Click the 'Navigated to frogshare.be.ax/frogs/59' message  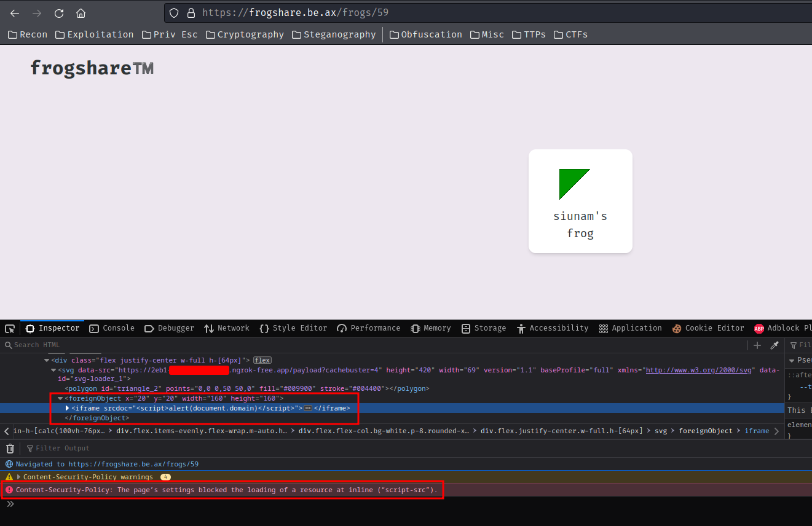click(x=107, y=464)
